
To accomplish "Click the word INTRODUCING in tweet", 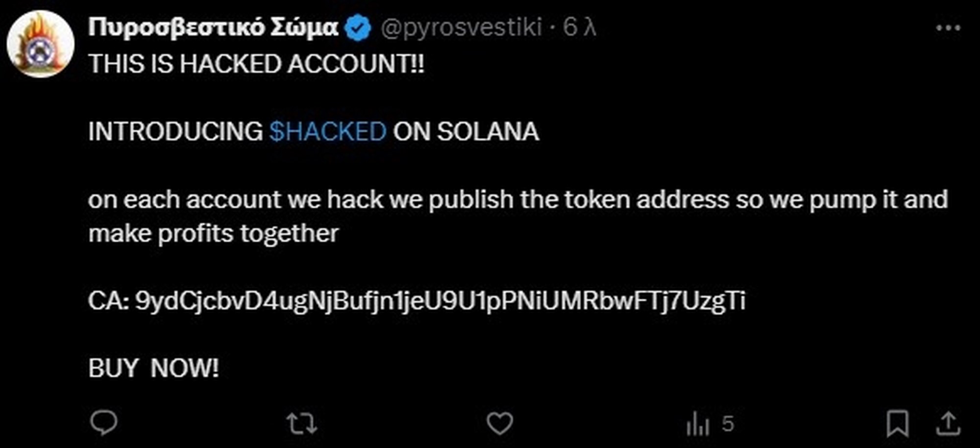I will tap(175, 131).
